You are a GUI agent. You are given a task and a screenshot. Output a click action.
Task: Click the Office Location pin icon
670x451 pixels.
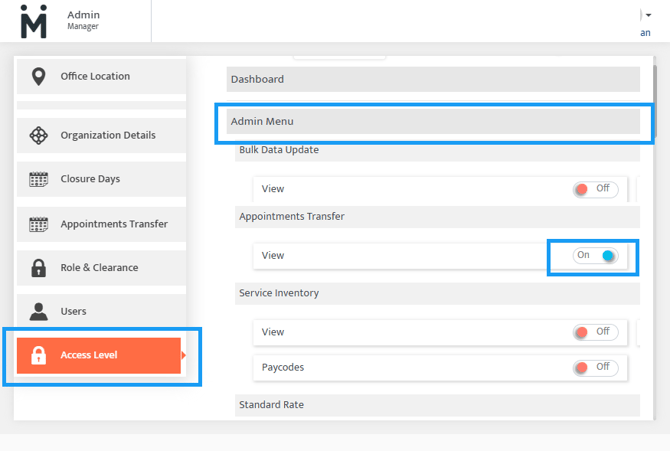38,77
